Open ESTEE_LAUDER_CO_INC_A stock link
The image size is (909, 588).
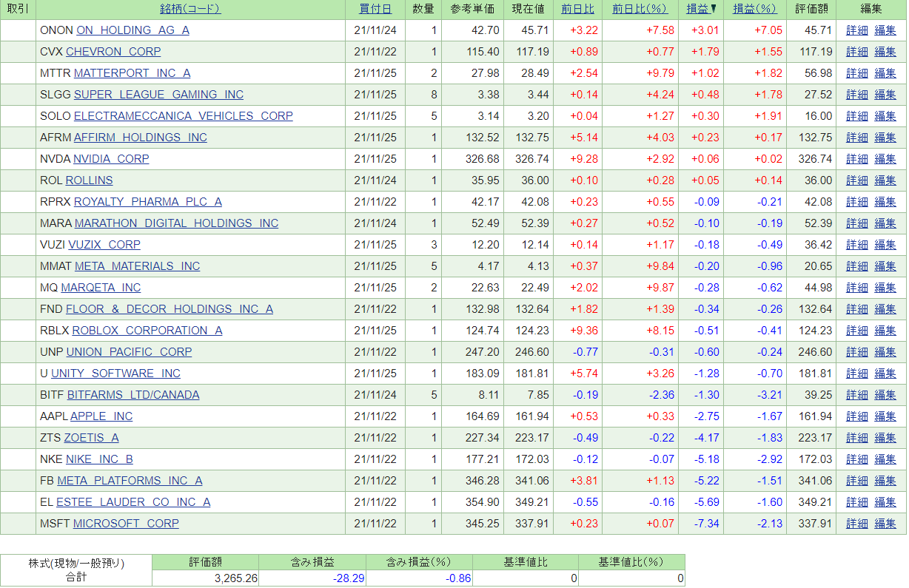(x=133, y=502)
